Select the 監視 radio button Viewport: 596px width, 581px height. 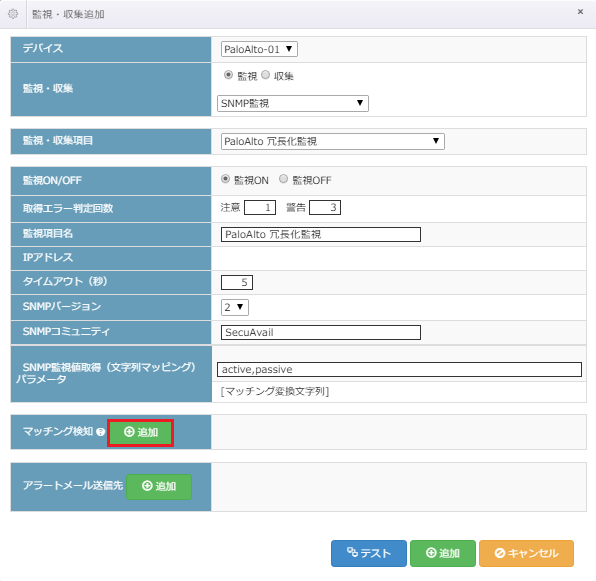pos(228,75)
